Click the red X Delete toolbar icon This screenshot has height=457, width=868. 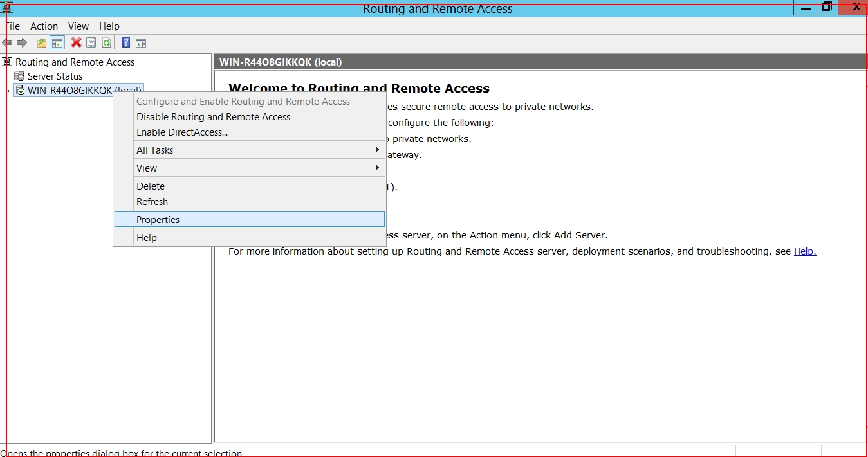(x=76, y=43)
